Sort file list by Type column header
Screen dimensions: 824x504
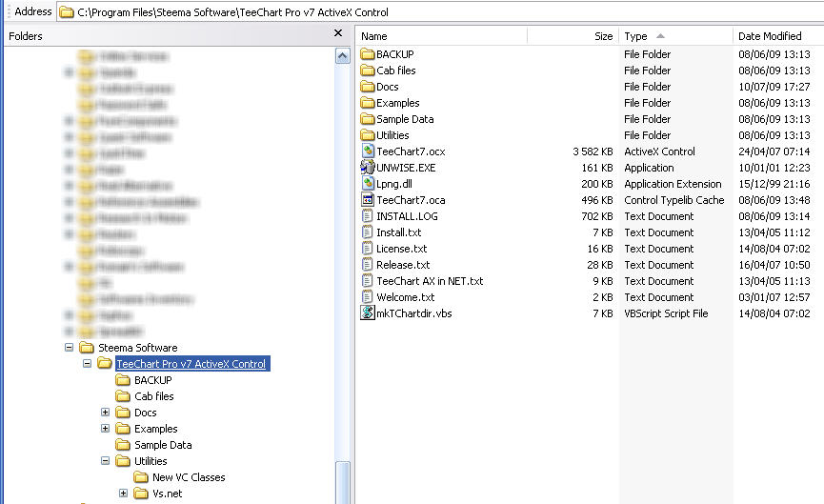coord(675,36)
